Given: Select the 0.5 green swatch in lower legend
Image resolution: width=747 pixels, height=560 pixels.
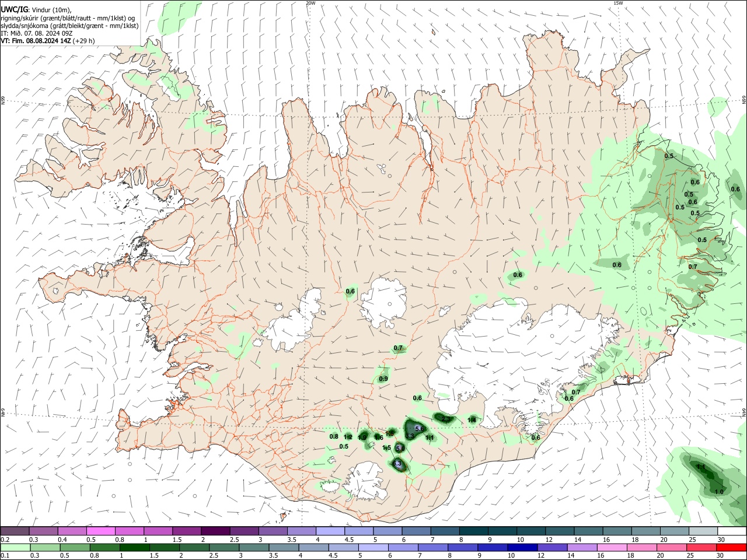Looking at the screenshot, I should [x=74, y=547].
